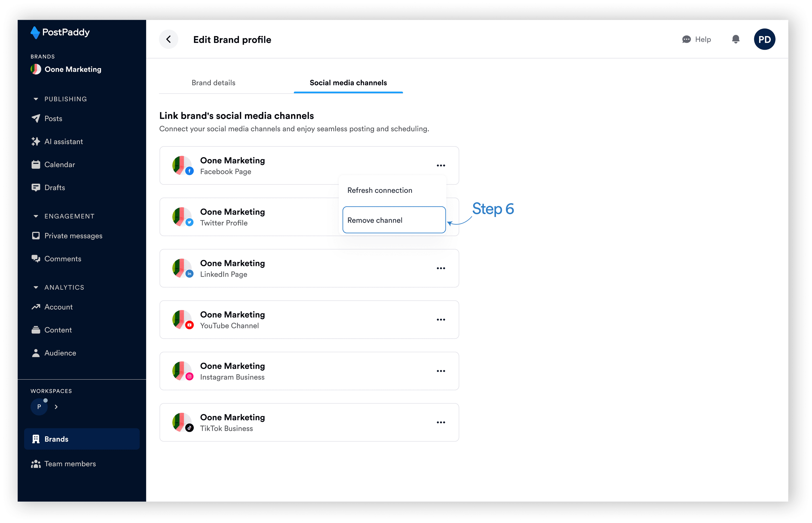Open Comments in Engagement section
This screenshot has width=812, height=523.
62,259
